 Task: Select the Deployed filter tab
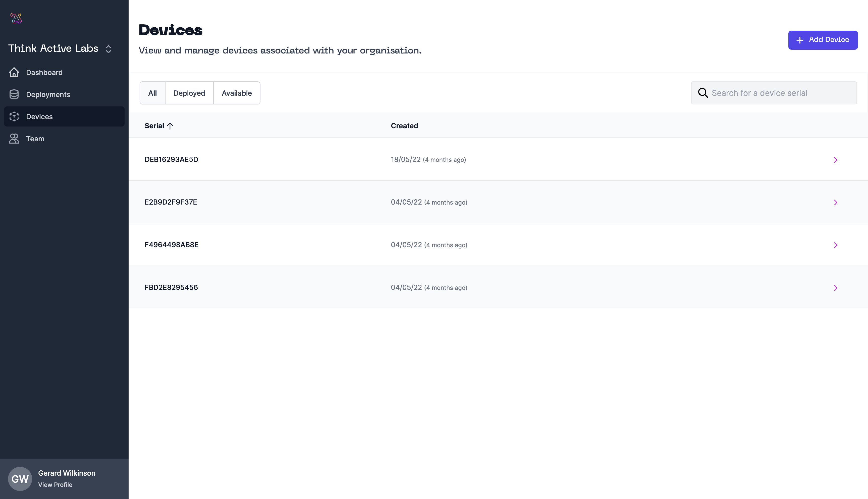(189, 93)
